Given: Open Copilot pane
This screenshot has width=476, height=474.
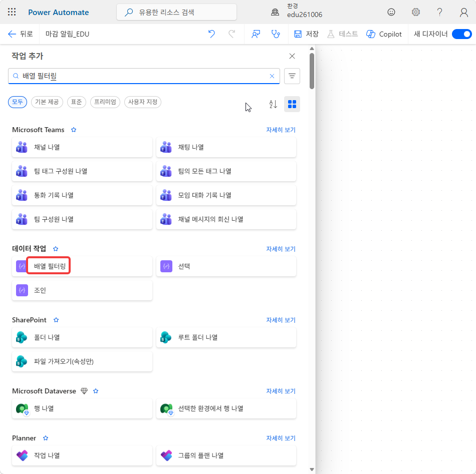Looking at the screenshot, I should point(384,34).
